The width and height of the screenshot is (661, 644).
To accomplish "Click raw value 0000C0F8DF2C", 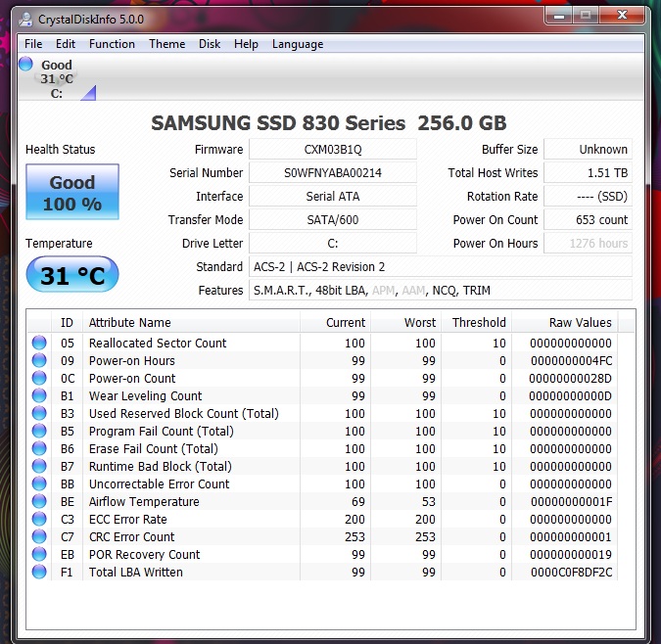I will point(571,573).
